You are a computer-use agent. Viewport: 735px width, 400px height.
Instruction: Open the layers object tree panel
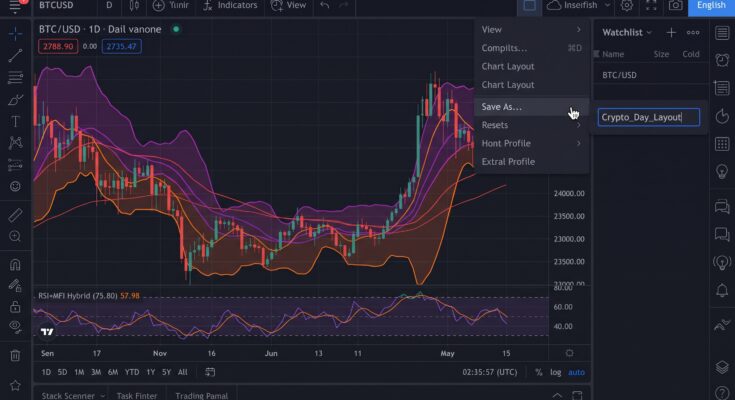click(722, 367)
